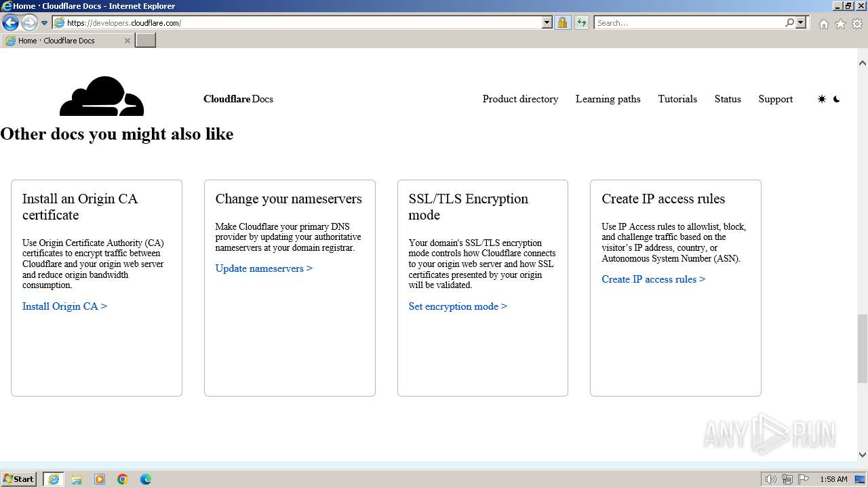Open the search provider dropdown arrow
The width and height of the screenshot is (868, 488).
(x=801, y=22)
